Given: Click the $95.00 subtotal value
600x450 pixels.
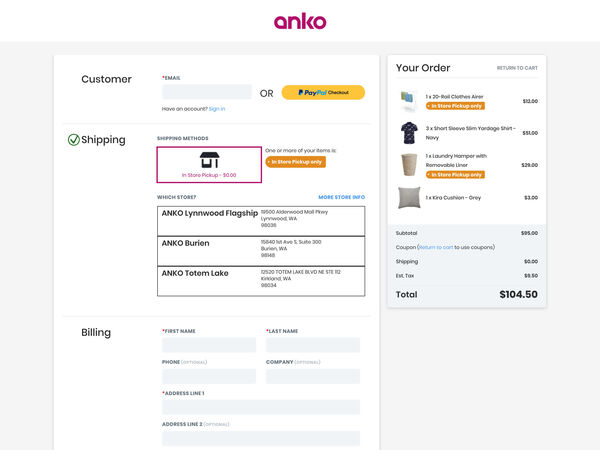Looking at the screenshot, I should pos(530,233).
